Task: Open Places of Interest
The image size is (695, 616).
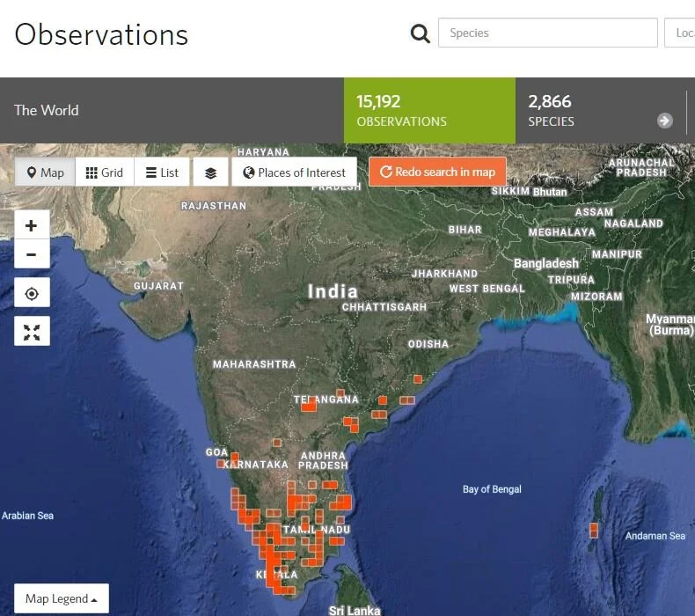Action: 295,172
